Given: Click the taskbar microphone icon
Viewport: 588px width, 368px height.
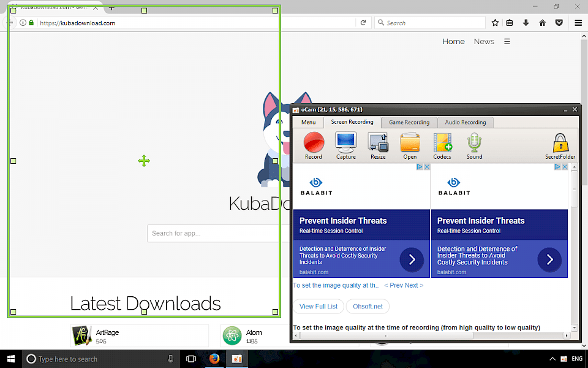Looking at the screenshot, I should [171, 359].
